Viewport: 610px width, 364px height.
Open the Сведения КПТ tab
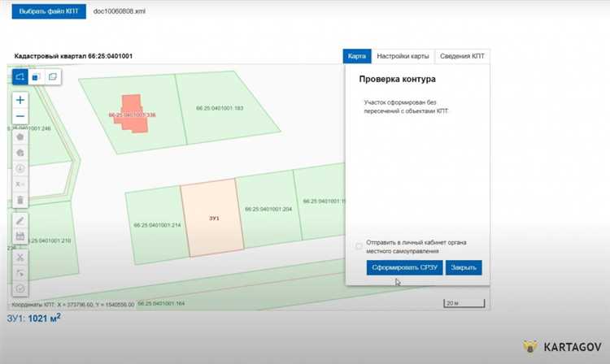pos(461,56)
